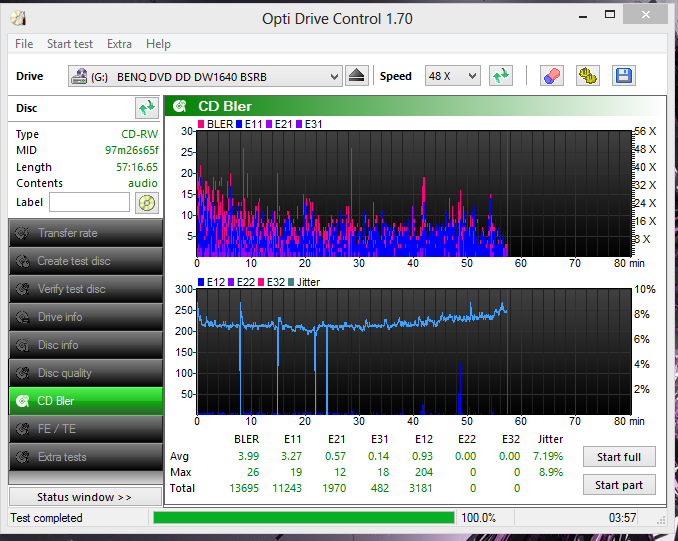Open the File menu
This screenshot has width=678, height=541.
[24, 44]
